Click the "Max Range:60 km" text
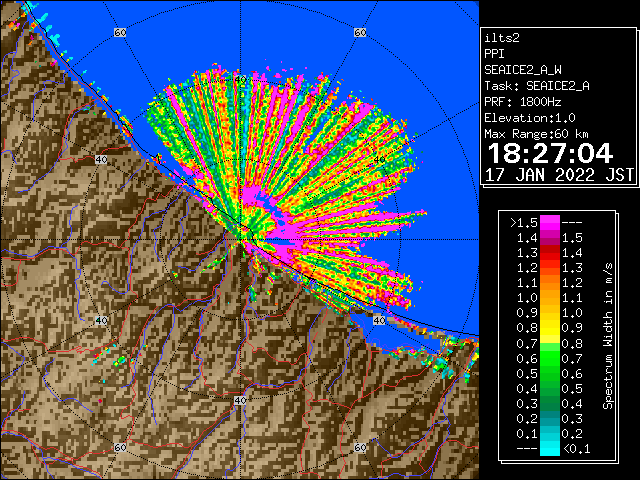640x480 pixels. coord(537,134)
